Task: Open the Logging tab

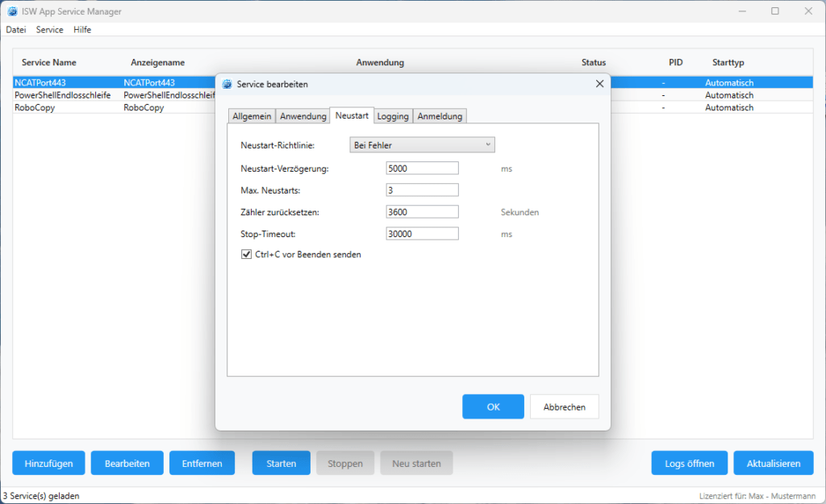Action: click(393, 115)
